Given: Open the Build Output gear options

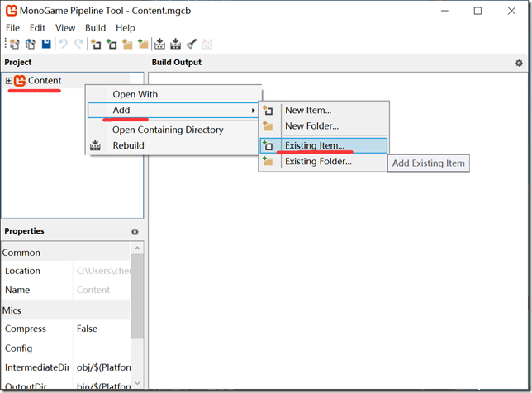Looking at the screenshot, I should click(519, 63).
